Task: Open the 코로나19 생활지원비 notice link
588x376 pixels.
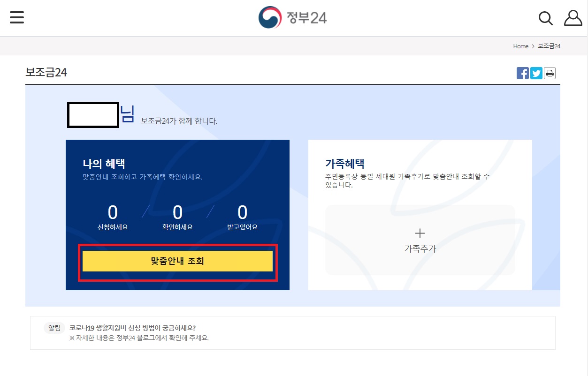Action: [x=132, y=328]
